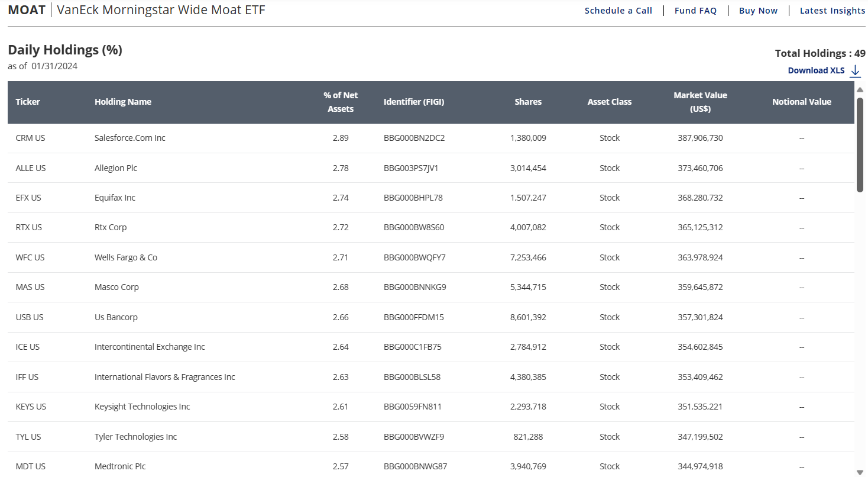868x477 pixels.
Task: Select the Tyler Technologies Inc holding name
Action: [x=136, y=437]
